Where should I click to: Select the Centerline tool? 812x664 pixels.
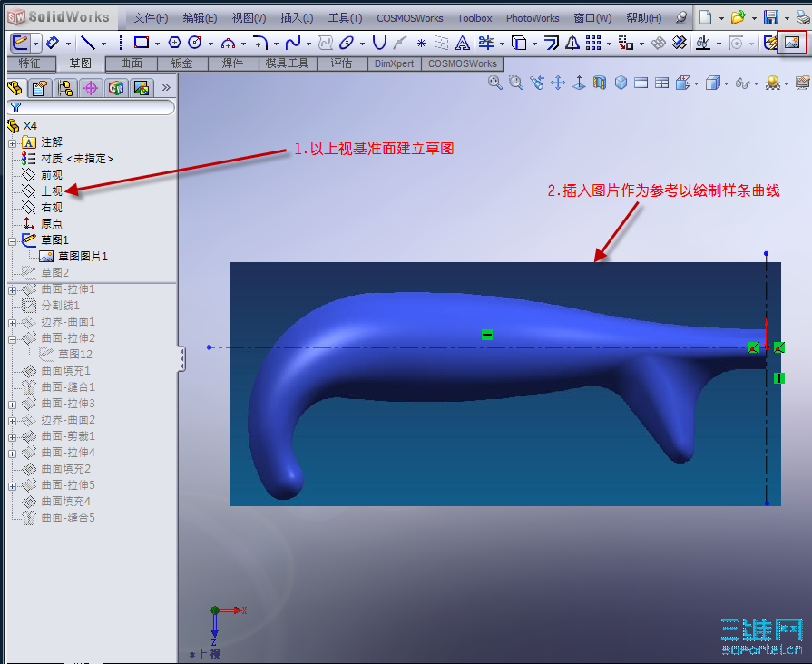coord(120,43)
